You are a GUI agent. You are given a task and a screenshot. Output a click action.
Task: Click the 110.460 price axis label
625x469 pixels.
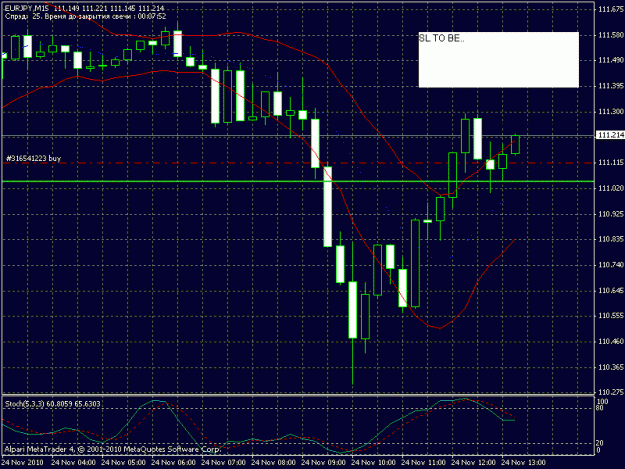pos(611,341)
